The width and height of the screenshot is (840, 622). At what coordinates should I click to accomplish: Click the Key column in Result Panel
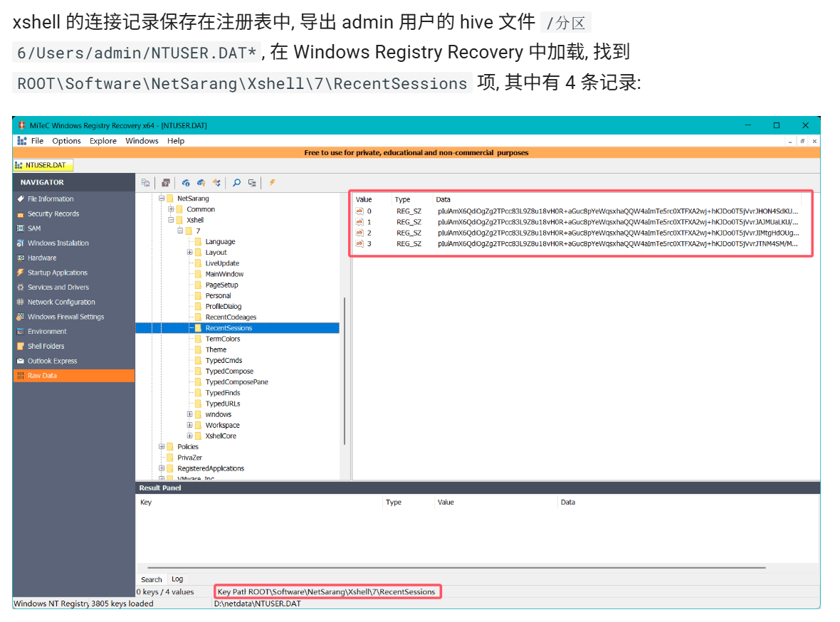[260, 502]
